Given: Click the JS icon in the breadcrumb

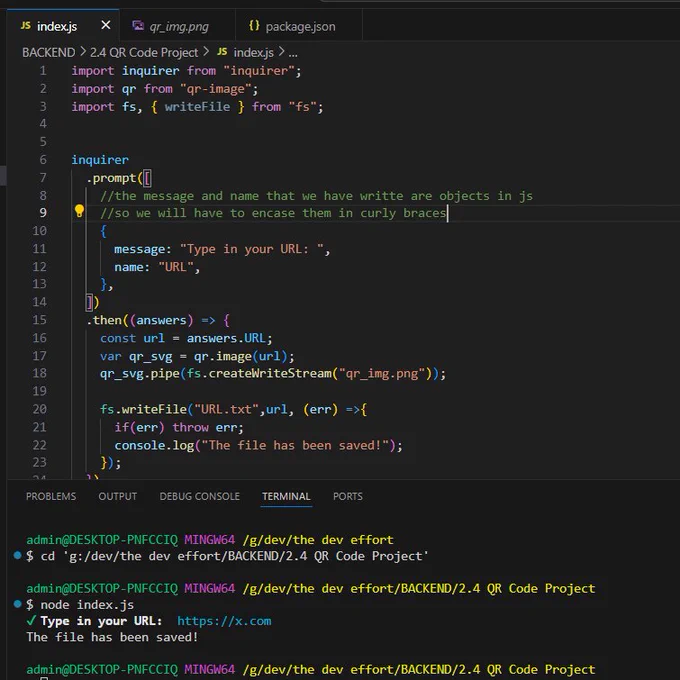Looking at the screenshot, I should [x=222, y=52].
